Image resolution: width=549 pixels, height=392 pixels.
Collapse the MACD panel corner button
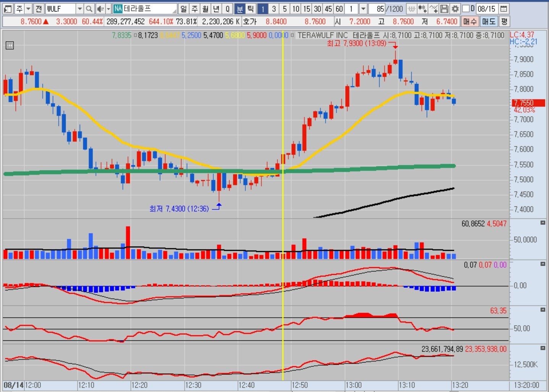(543, 264)
